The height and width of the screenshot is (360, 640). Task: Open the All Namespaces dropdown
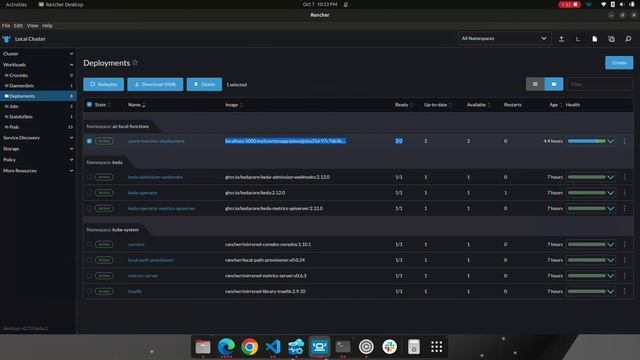coord(504,38)
